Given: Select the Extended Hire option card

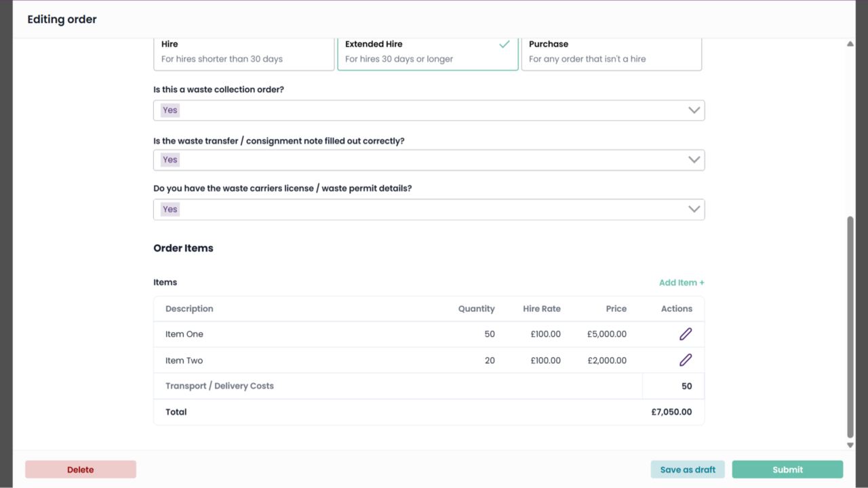Looking at the screenshot, I should pos(427,52).
